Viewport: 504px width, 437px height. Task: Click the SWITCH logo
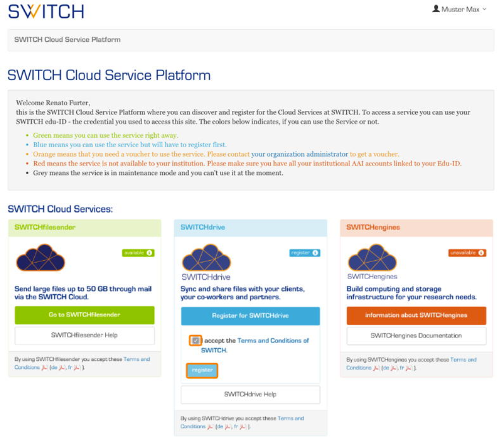point(46,12)
